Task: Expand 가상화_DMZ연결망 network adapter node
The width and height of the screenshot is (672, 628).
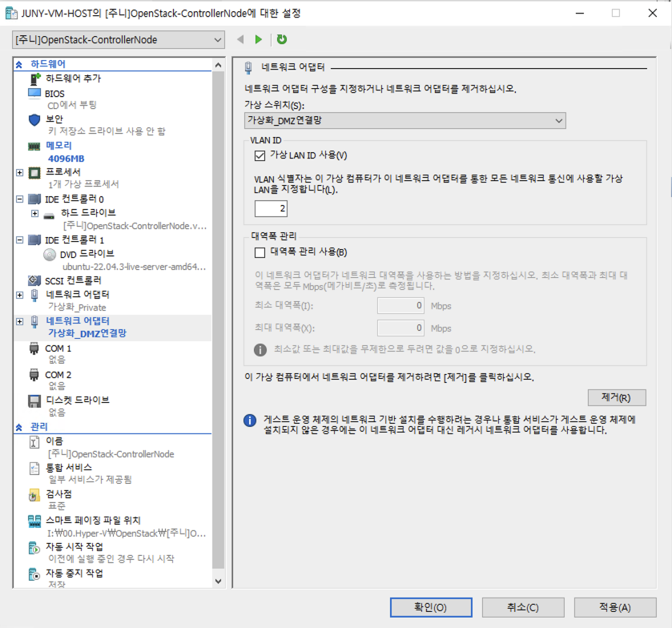Action: click(20, 321)
